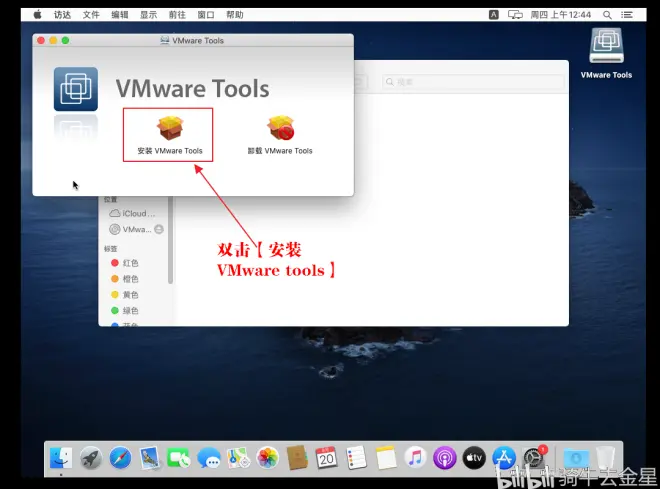Close the VMware Tools window
This screenshot has height=489, width=660.
41,40
